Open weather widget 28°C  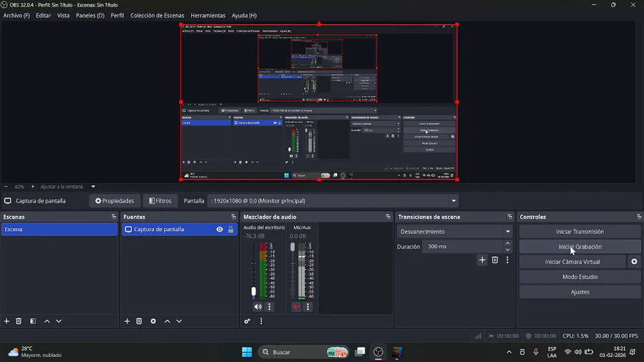(x=35, y=352)
